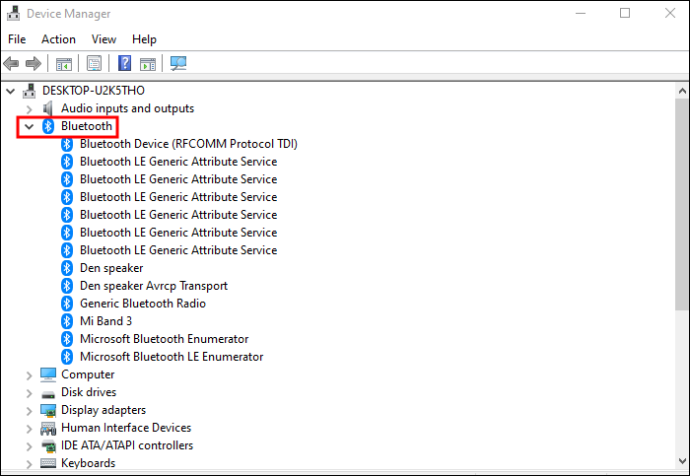Select Generic Bluetooth Radio device
The height and width of the screenshot is (476, 690).
click(143, 304)
